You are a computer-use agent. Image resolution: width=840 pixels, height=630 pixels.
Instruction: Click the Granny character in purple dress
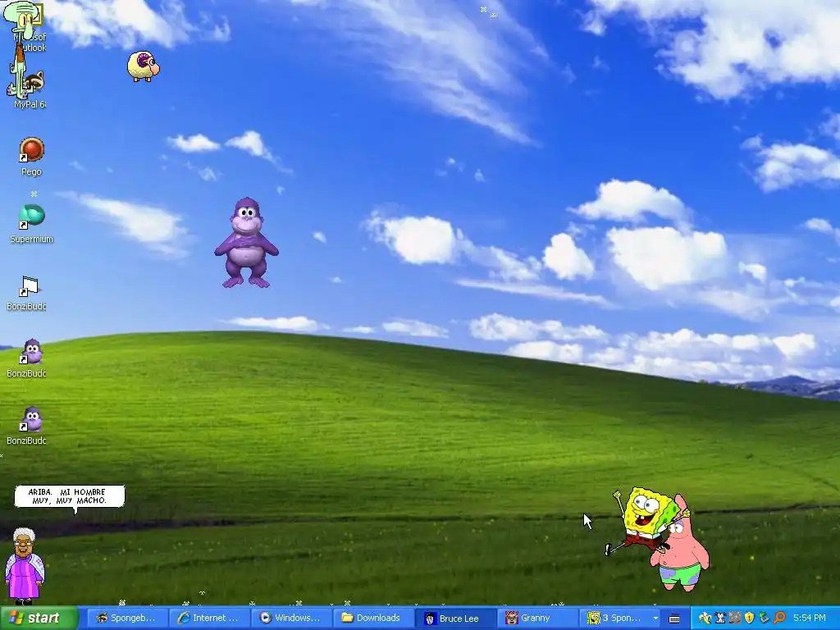(x=24, y=566)
